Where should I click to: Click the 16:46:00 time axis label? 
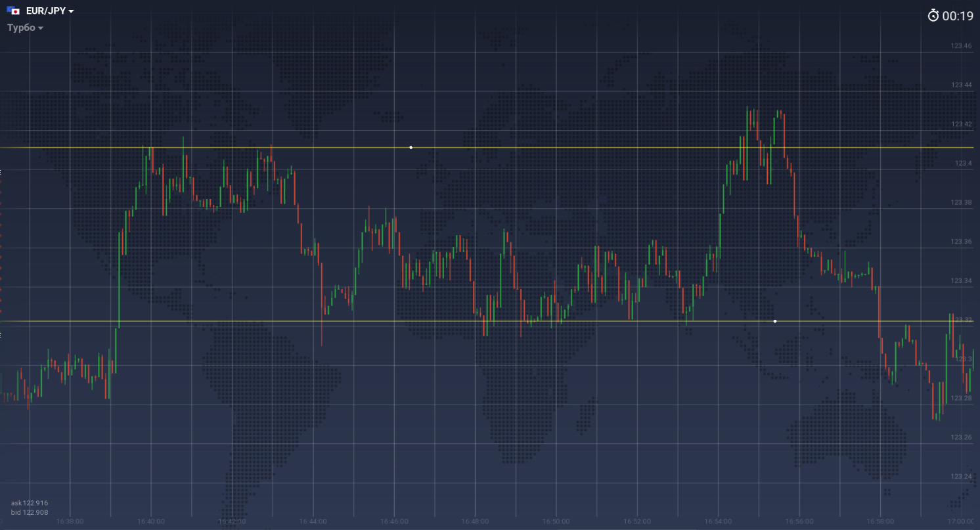point(394,521)
